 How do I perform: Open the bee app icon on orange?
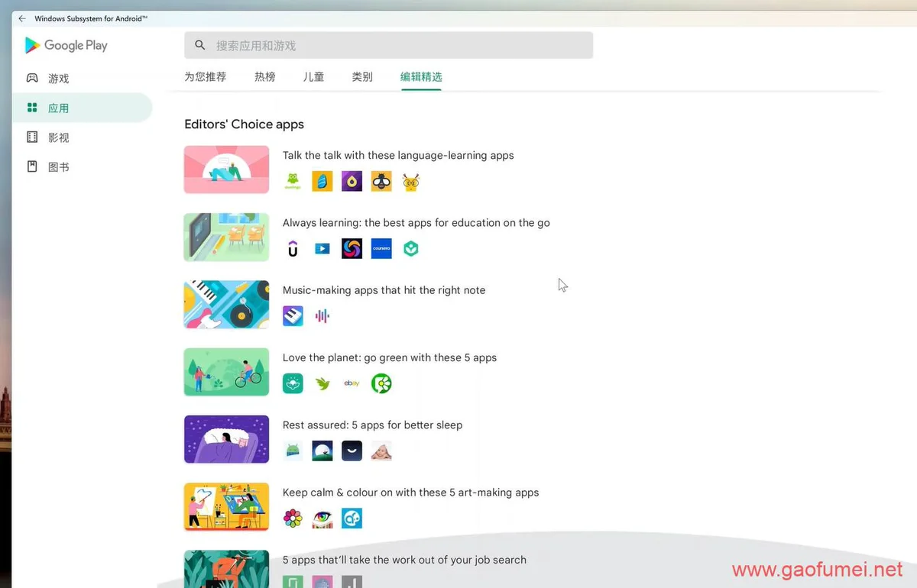coord(381,181)
